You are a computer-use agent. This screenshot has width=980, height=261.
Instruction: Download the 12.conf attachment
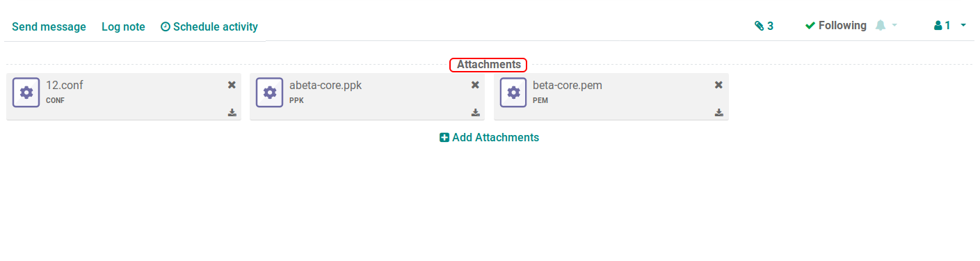pyautogui.click(x=232, y=113)
